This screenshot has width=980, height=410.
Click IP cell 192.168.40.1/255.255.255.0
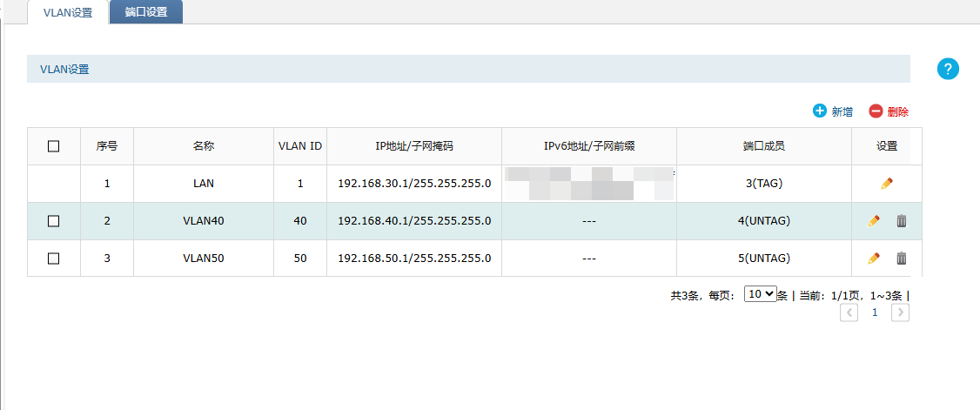(x=414, y=220)
